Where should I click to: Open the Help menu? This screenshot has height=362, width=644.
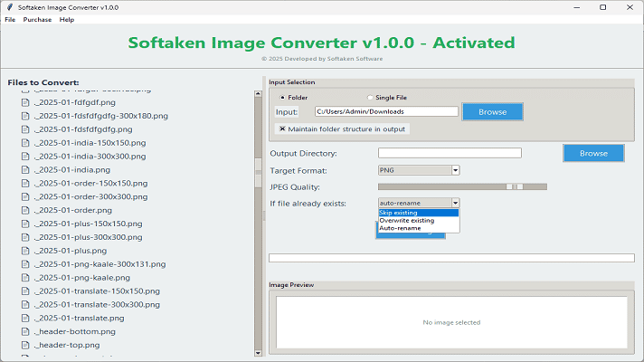[x=67, y=19]
